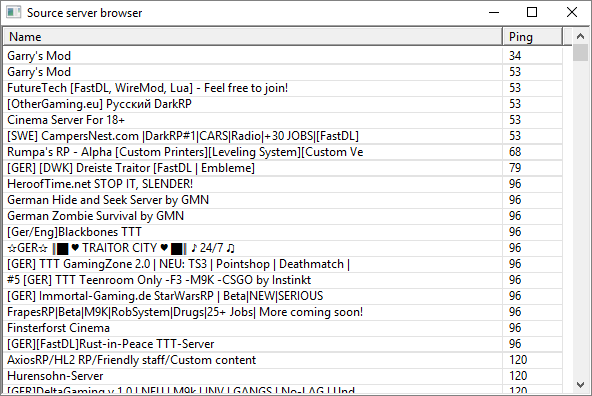Select German Zombie Survival by GMN
Screen dimensions: 592x396
point(283,216)
